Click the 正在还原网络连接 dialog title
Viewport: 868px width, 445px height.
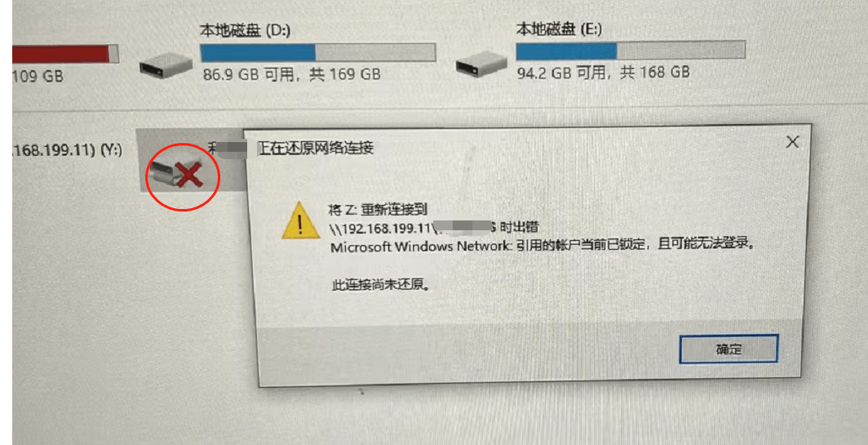point(316,148)
